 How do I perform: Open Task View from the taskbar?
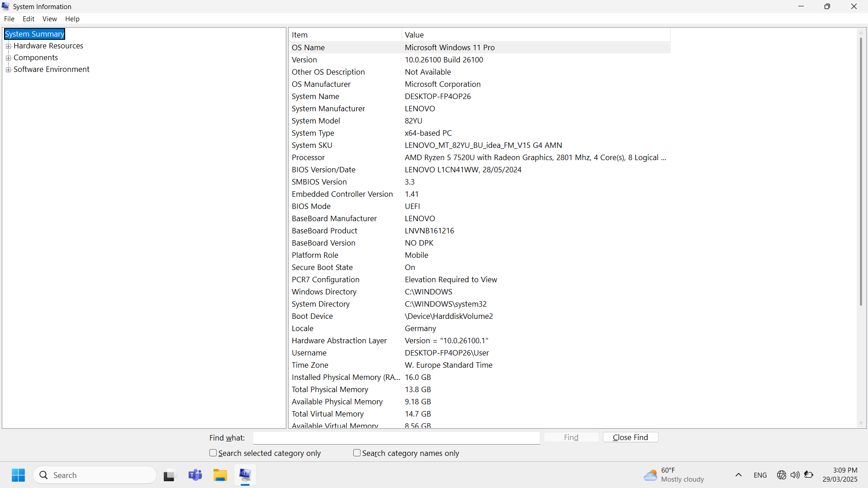point(169,475)
